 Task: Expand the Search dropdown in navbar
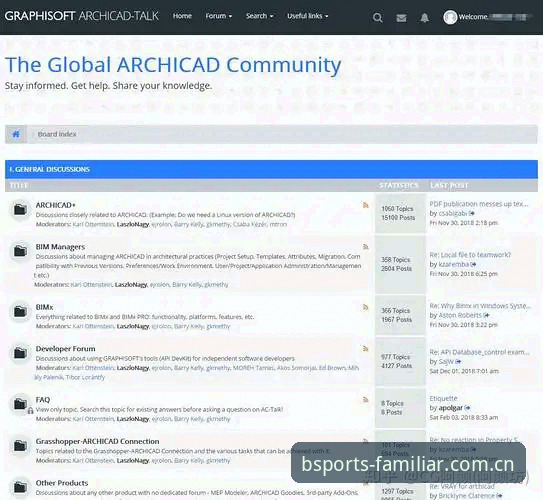click(259, 16)
